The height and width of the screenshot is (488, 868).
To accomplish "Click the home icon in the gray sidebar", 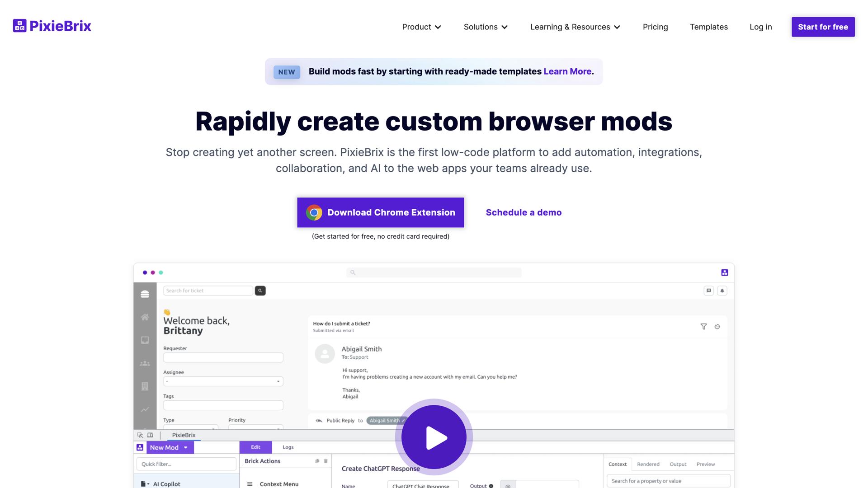I will point(145,317).
